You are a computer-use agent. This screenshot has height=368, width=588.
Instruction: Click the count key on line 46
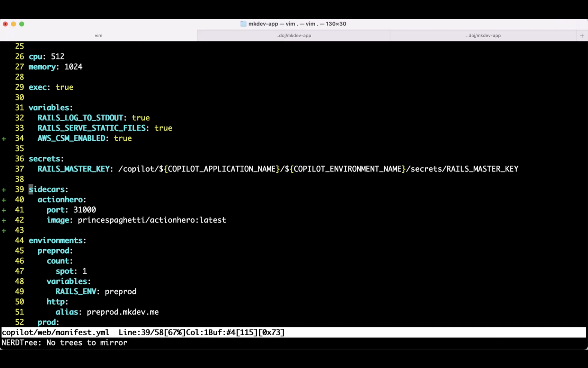[x=58, y=261]
